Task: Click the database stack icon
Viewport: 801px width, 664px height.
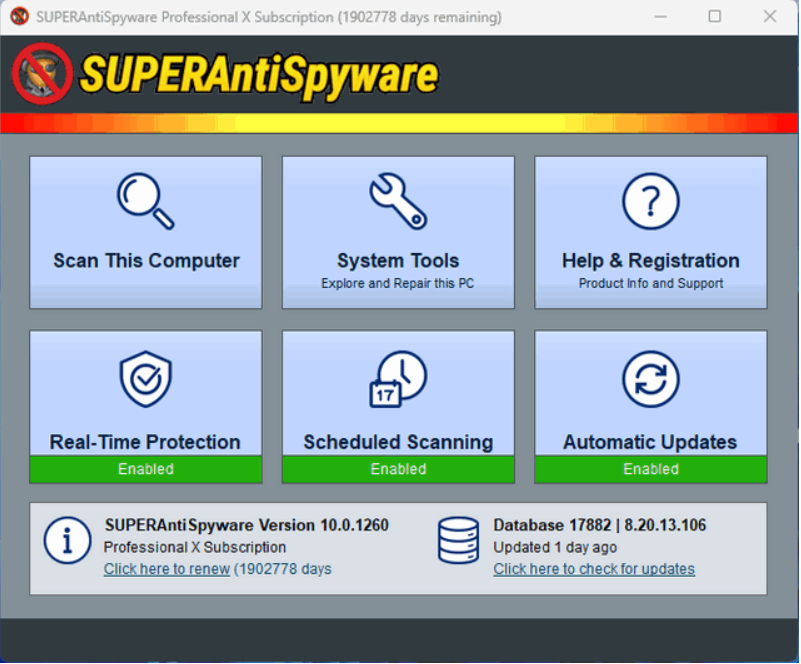Action: point(458,540)
